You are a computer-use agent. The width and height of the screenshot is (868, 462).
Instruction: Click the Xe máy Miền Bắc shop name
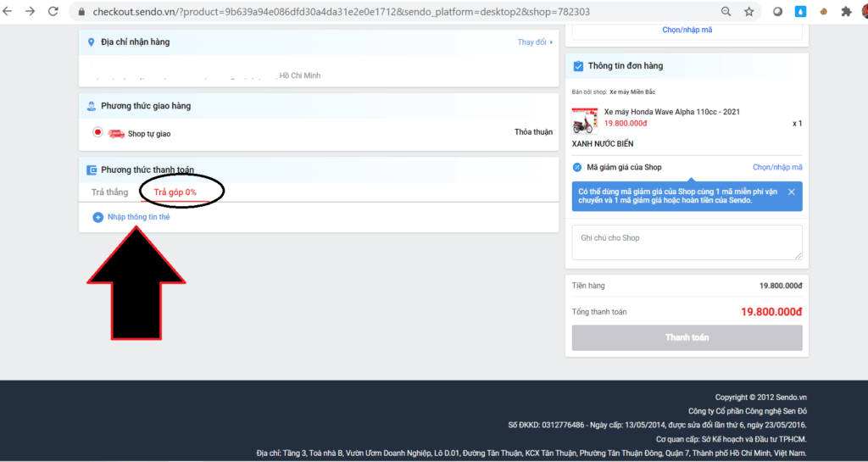click(x=632, y=92)
